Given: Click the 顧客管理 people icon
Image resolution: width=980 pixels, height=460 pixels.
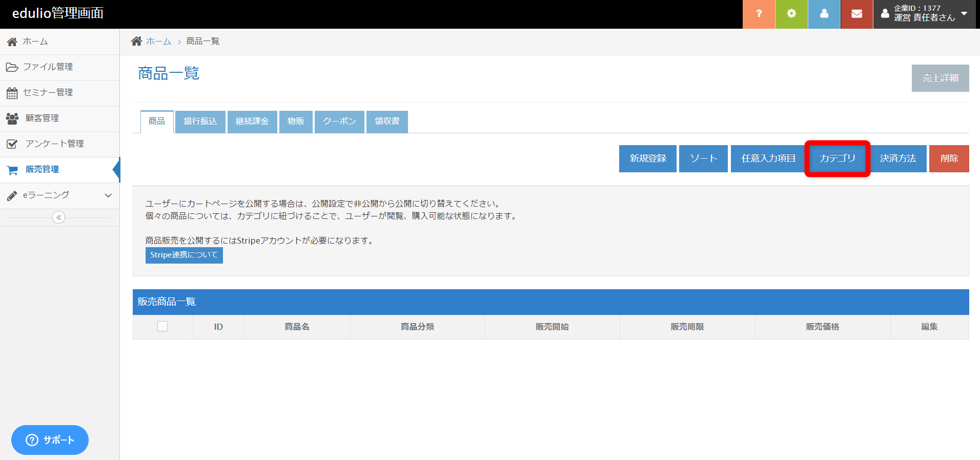Looking at the screenshot, I should [x=12, y=118].
